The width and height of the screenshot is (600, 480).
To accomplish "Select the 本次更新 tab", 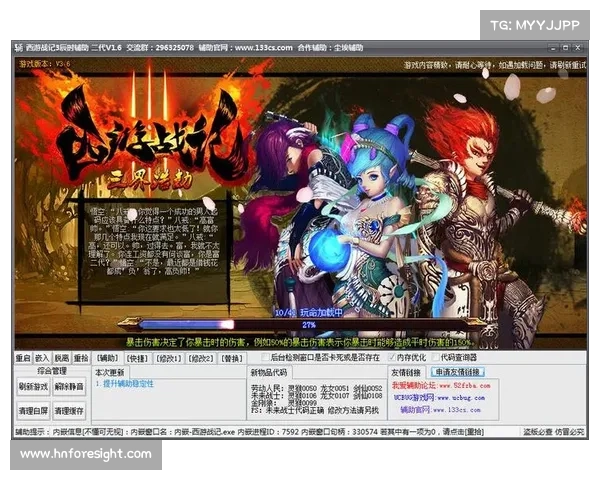I will tap(110, 372).
